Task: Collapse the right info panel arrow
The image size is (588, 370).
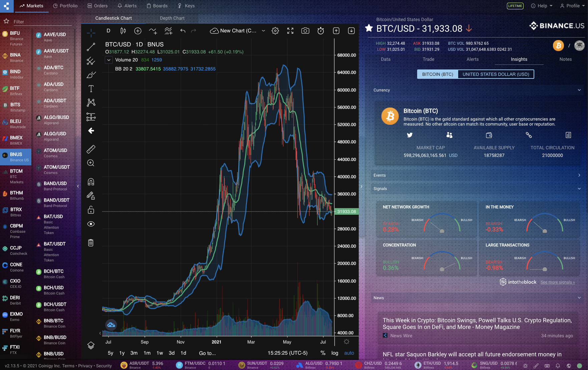Action: point(361,186)
